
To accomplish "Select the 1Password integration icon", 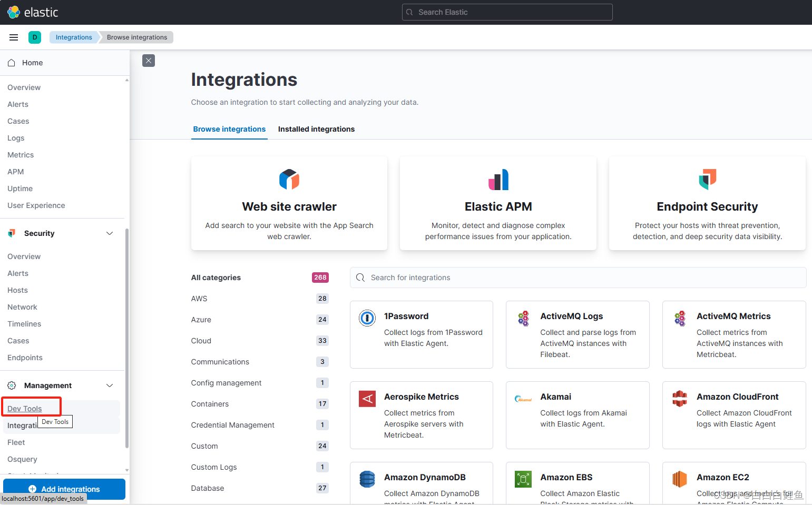I will pyautogui.click(x=367, y=318).
